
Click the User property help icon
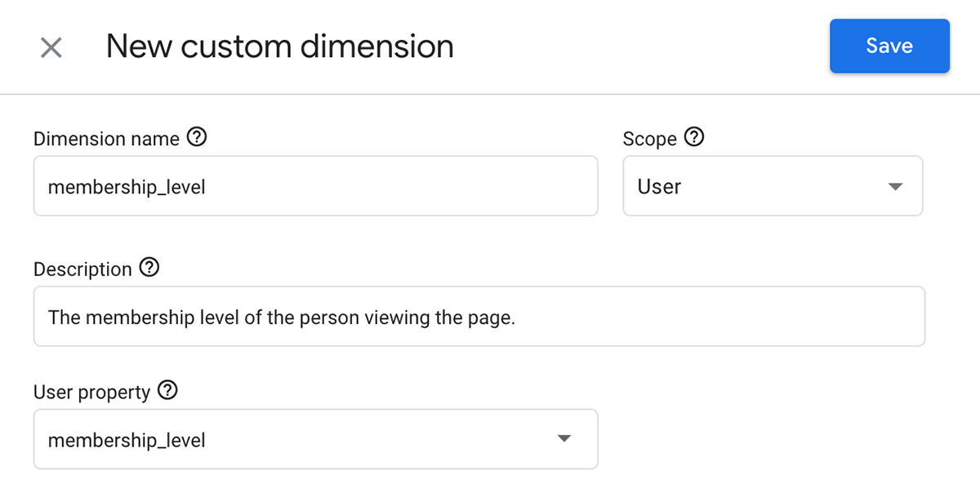click(x=167, y=391)
